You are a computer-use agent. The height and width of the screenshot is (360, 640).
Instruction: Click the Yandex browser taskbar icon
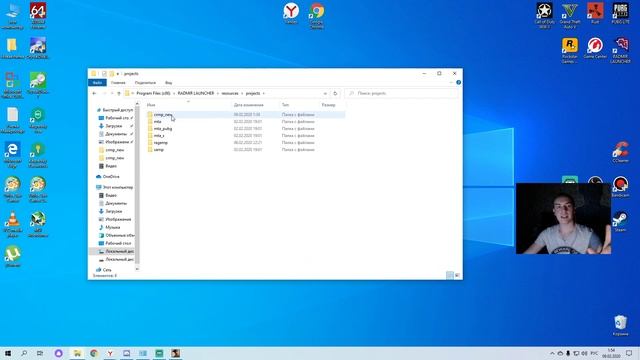110,353
